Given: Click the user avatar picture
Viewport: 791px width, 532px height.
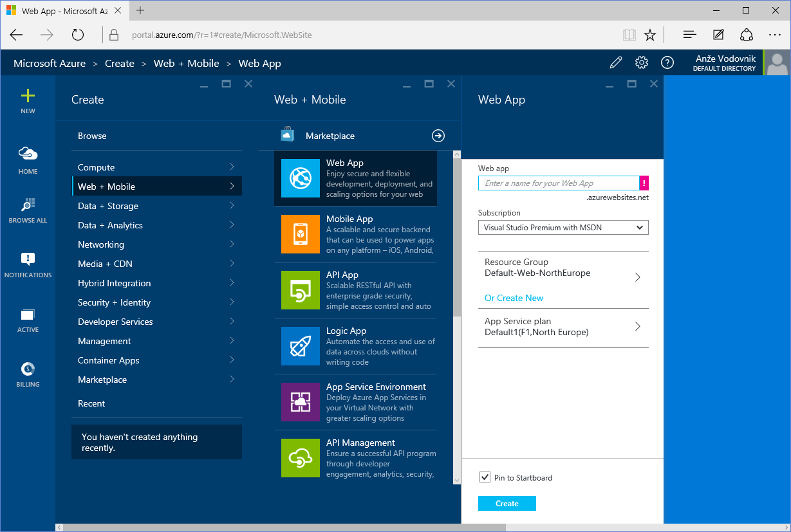Looking at the screenshot, I should 777,63.
